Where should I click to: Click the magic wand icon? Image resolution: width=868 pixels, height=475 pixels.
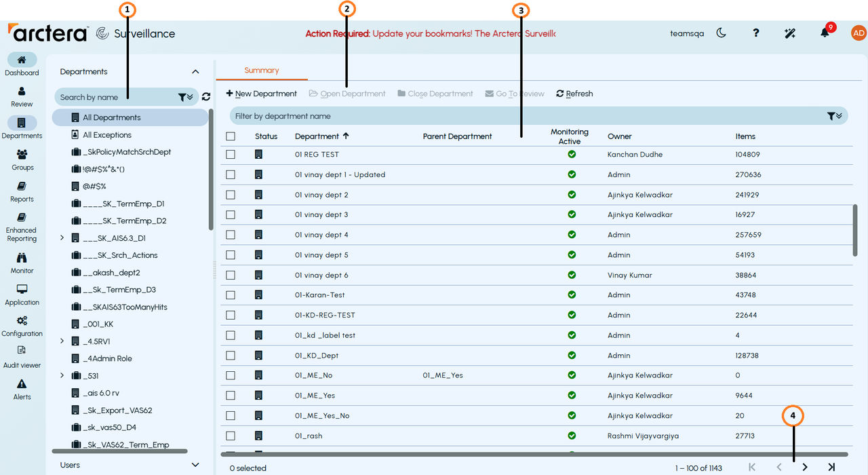790,33
